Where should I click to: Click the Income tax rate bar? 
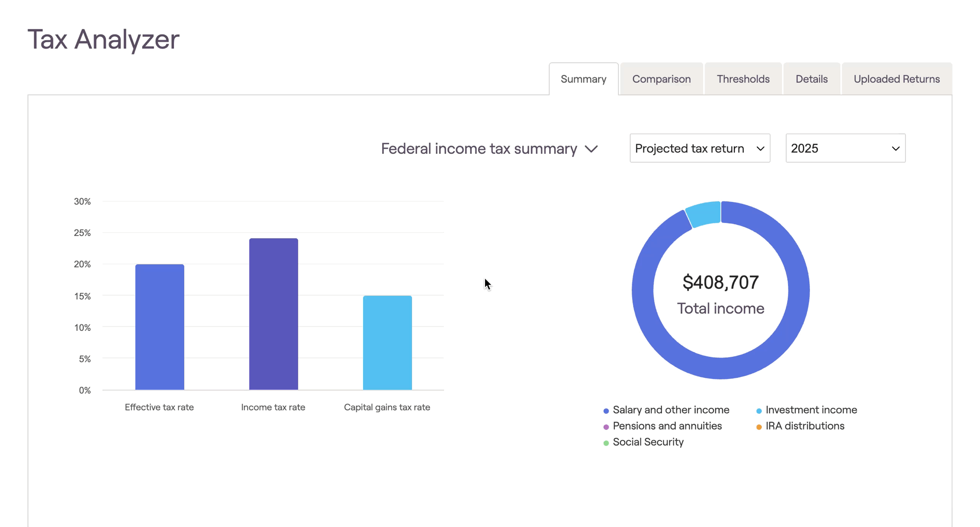click(273, 314)
